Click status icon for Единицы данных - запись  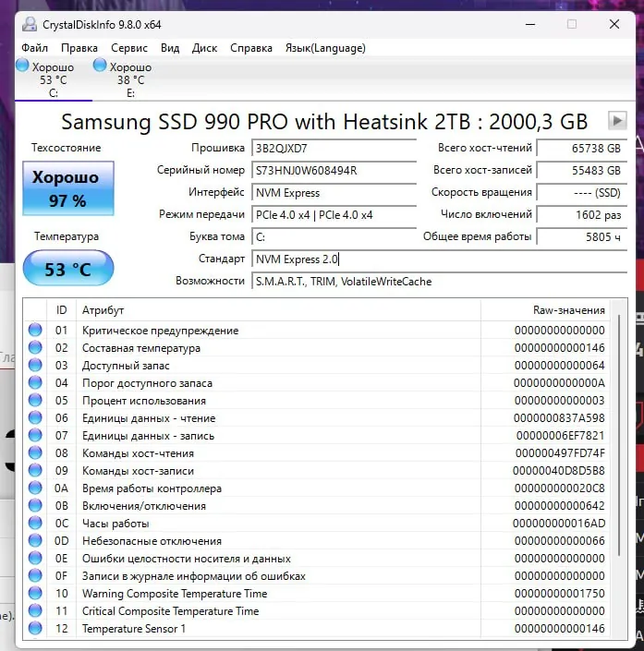(x=35, y=435)
